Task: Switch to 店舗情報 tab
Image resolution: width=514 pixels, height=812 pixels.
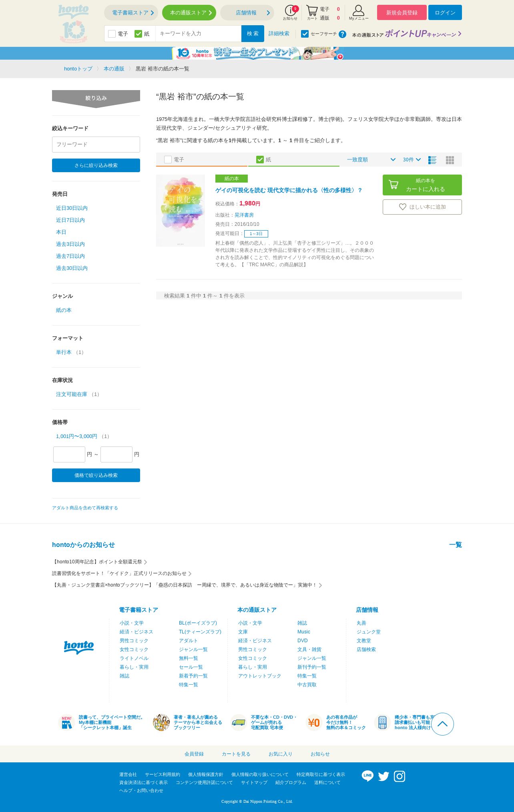Action: (247, 13)
